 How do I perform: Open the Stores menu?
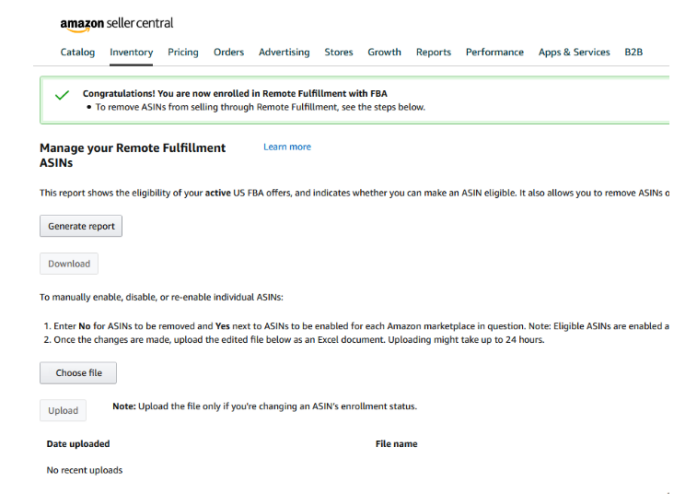point(339,52)
